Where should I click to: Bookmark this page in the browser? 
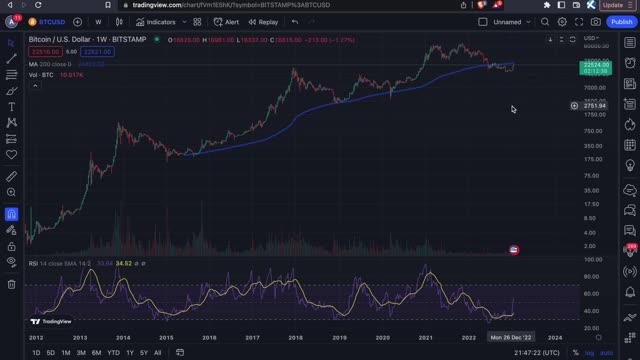pos(108,5)
